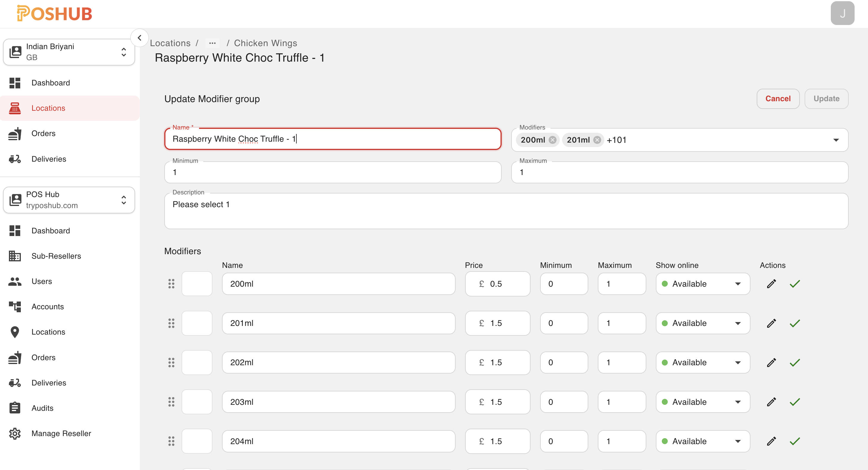Image resolution: width=868 pixels, height=470 pixels.
Task: Click drag handle of 203ml row
Action: point(171,402)
